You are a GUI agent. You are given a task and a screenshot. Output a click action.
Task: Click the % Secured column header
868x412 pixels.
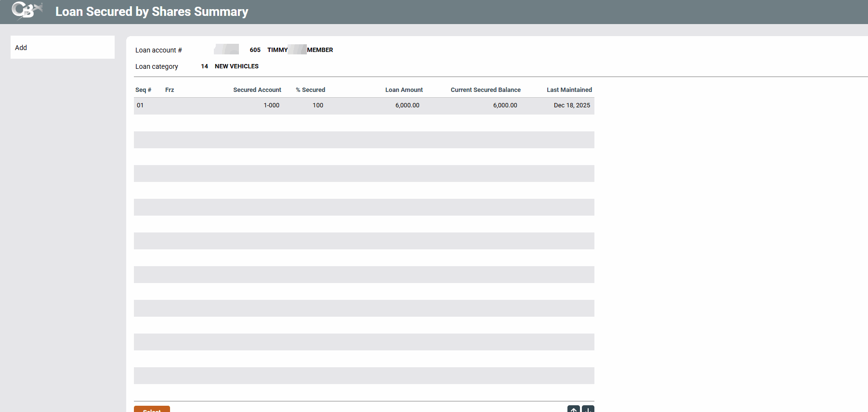310,90
